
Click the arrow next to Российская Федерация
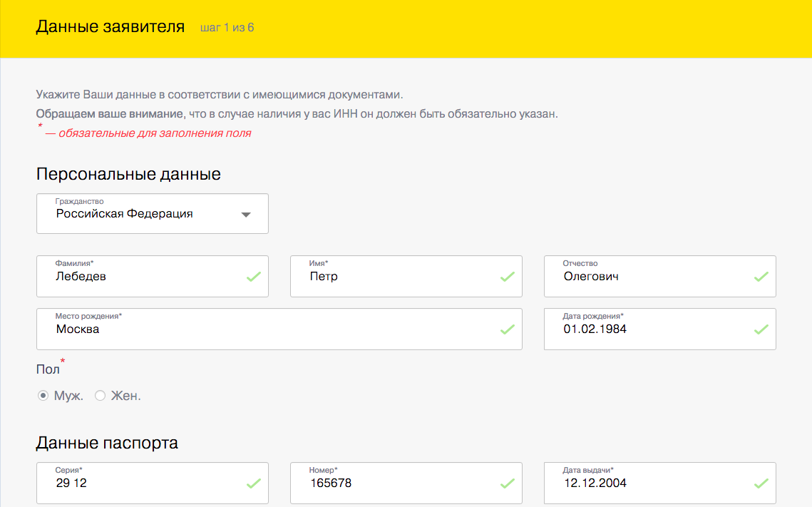246,215
